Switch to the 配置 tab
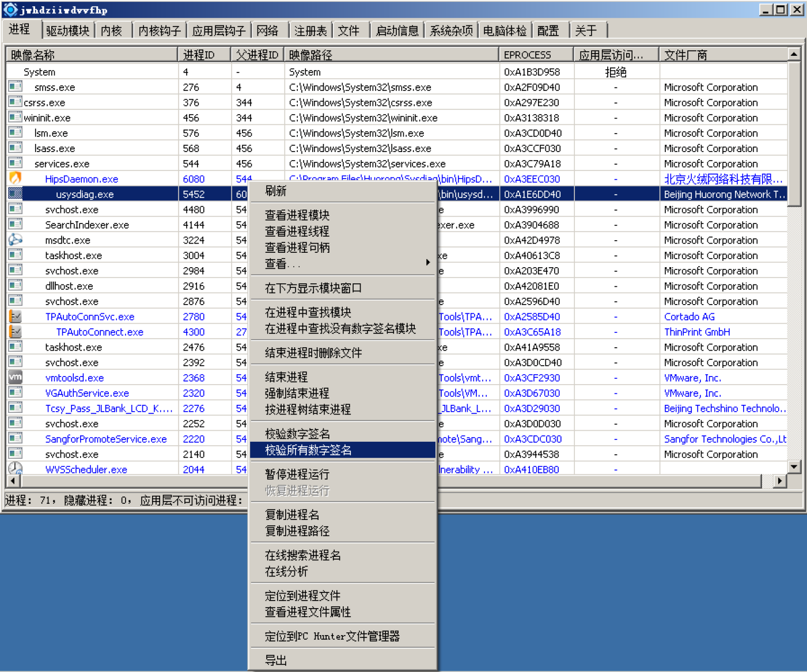This screenshot has width=807, height=672. [548, 31]
